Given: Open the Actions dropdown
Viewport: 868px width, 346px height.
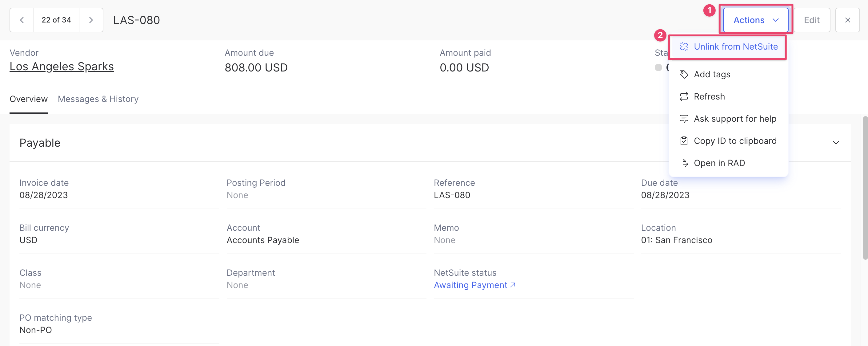Looking at the screenshot, I should tap(755, 20).
